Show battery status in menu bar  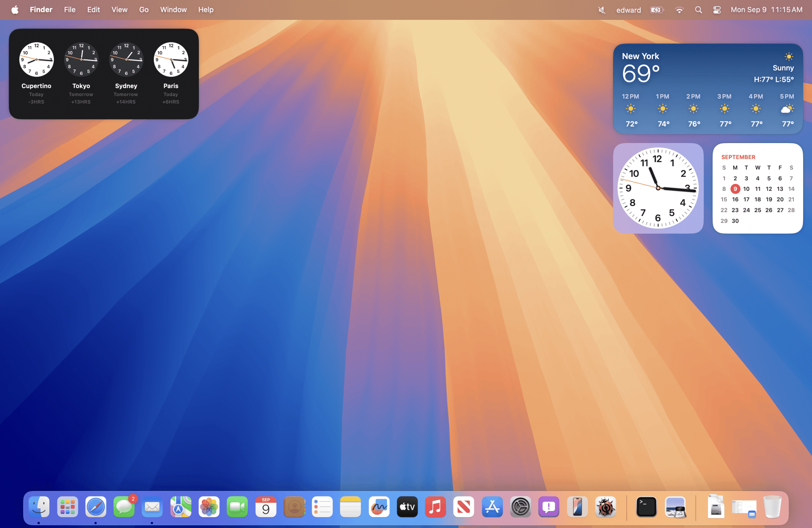657,10
